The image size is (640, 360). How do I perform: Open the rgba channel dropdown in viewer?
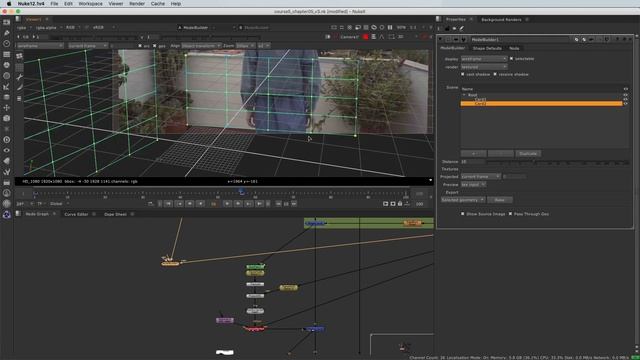point(23,27)
